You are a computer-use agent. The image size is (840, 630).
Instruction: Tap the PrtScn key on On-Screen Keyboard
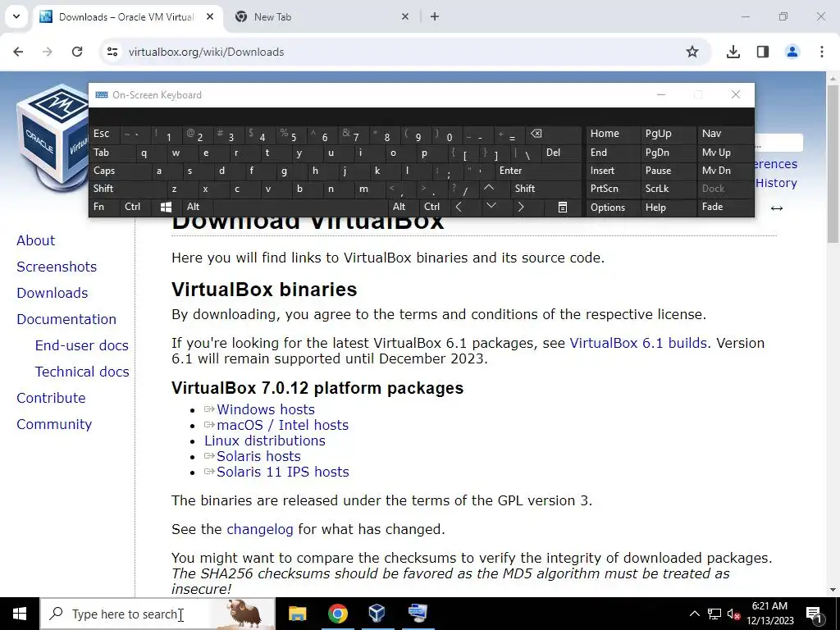click(613, 189)
